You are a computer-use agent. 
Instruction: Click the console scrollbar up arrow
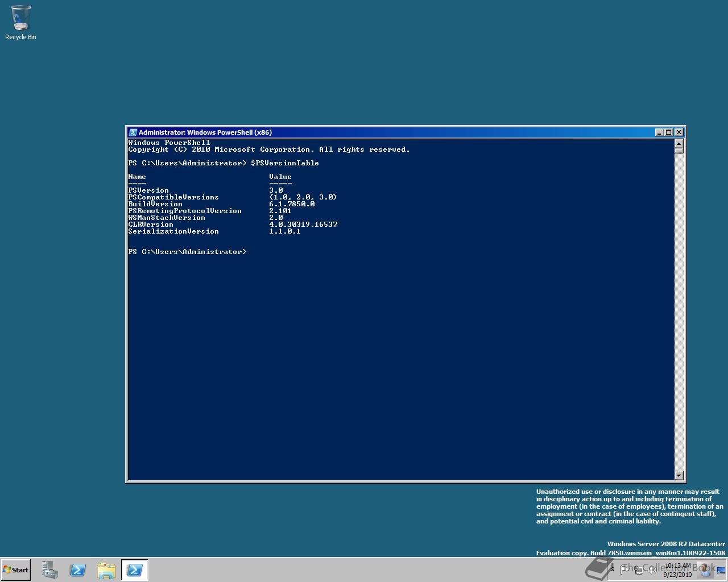pyautogui.click(x=679, y=143)
